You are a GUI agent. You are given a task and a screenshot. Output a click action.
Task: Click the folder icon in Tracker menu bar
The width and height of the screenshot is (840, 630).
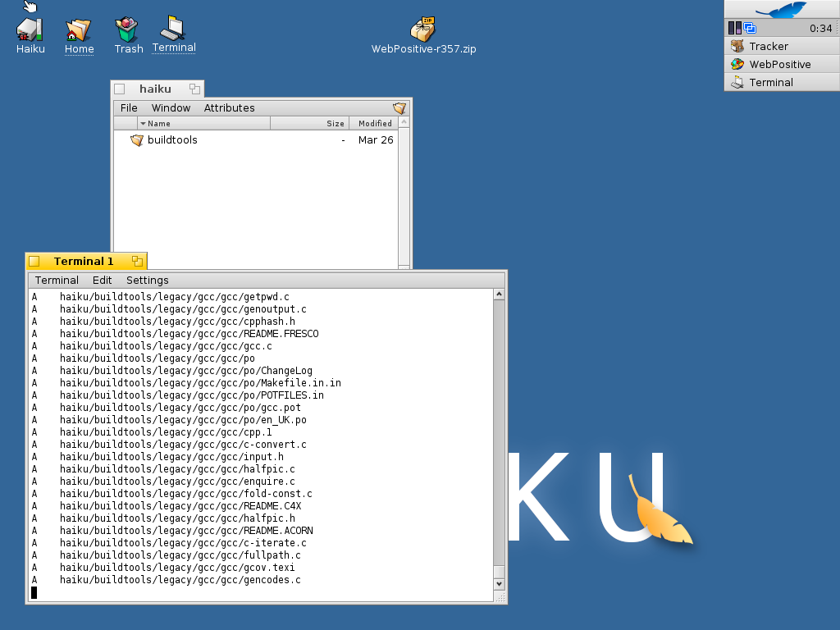399,108
